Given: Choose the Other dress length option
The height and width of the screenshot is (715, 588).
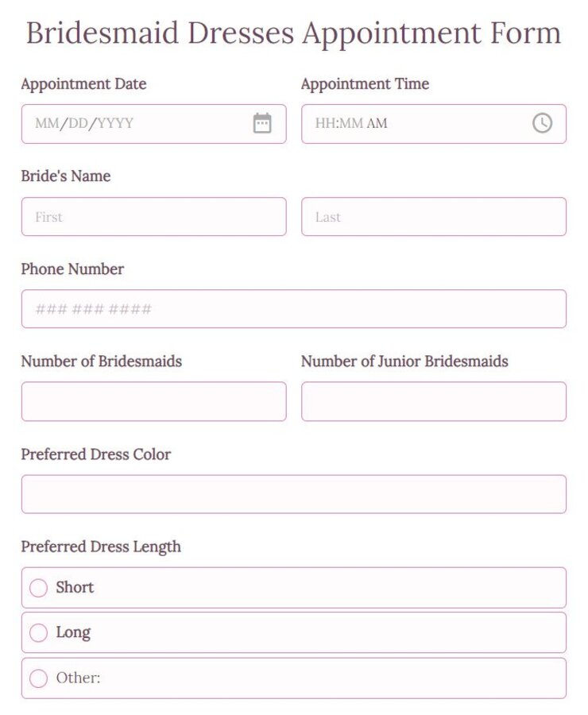Looking at the screenshot, I should point(38,678).
